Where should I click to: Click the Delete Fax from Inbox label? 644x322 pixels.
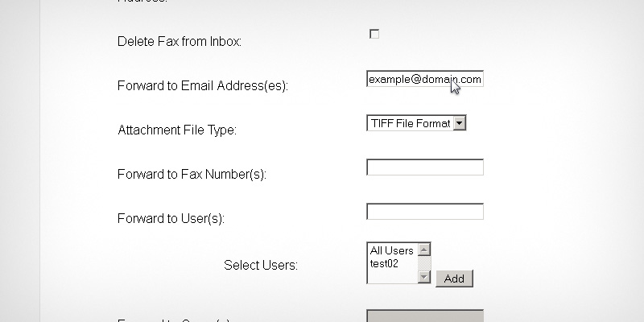pyautogui.click(x=179, y=41)
